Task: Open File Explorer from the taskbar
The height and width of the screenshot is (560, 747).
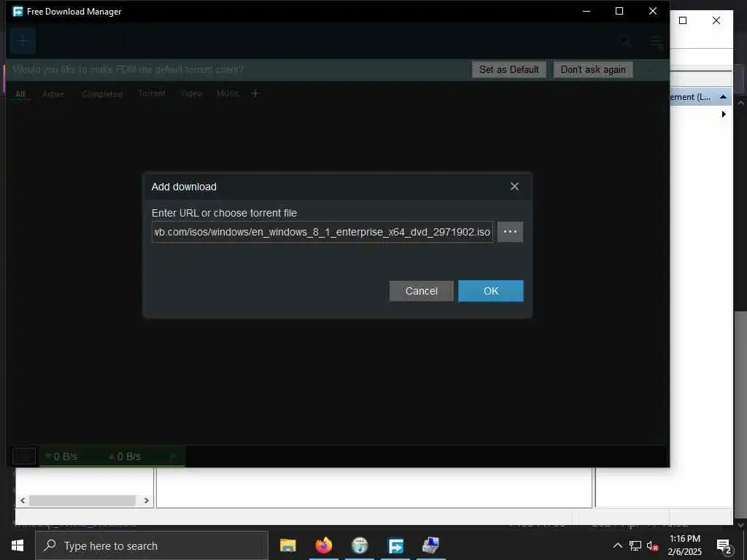Action: (287, 545)
